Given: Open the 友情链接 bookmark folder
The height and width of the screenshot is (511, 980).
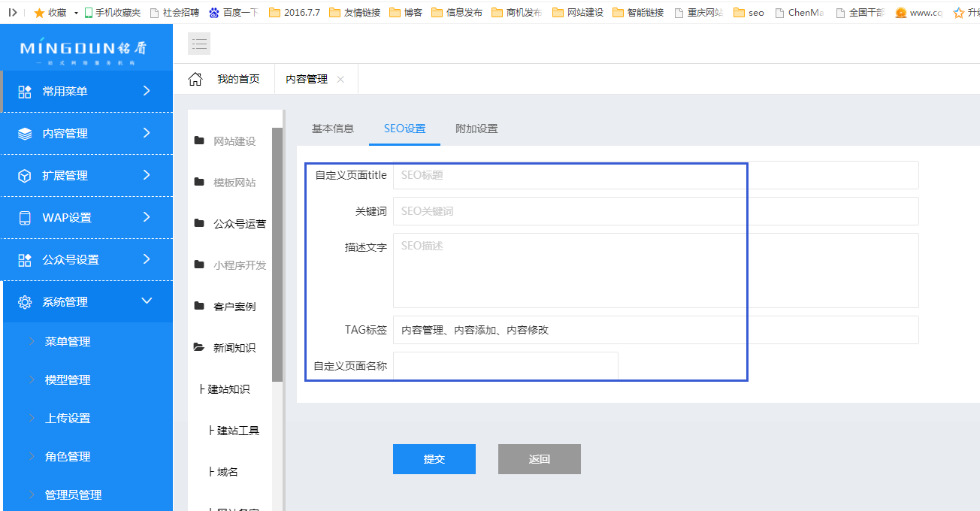Looking at the screenshot, I should (355, 13).
